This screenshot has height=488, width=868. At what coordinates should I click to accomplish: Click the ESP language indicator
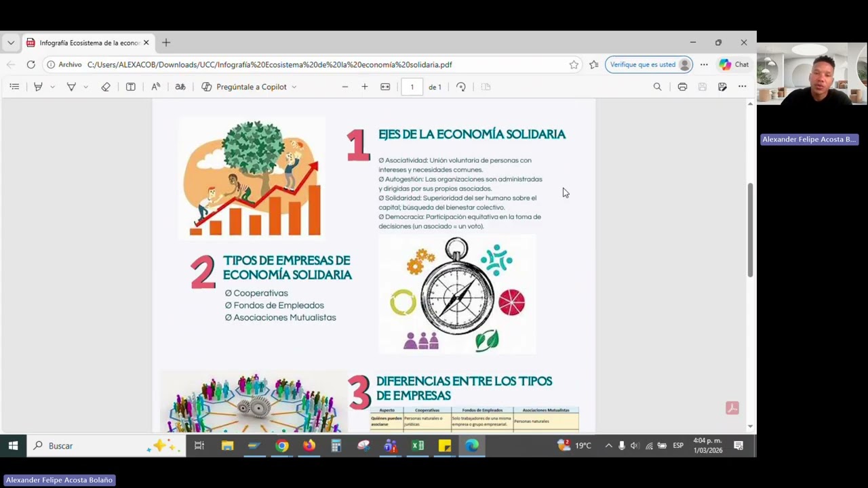point(678,445)
